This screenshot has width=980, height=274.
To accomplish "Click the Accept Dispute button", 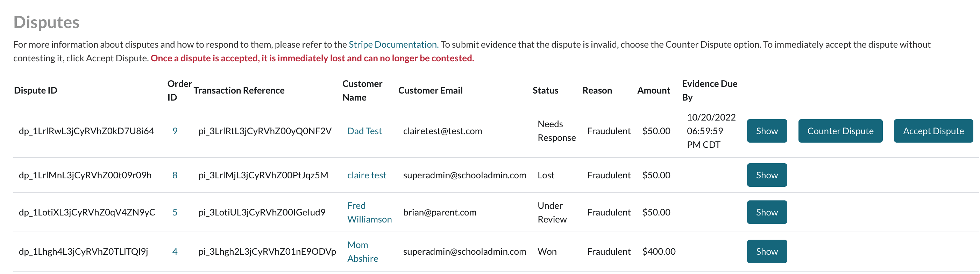I will [933, 131].
